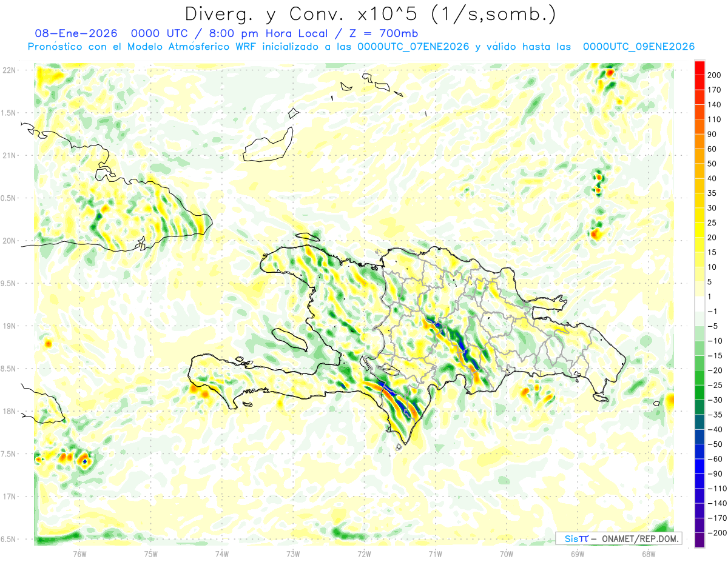Click the 74W longitude axis label
The height and width of the screenshot is (562, 728).
point(221,554)
